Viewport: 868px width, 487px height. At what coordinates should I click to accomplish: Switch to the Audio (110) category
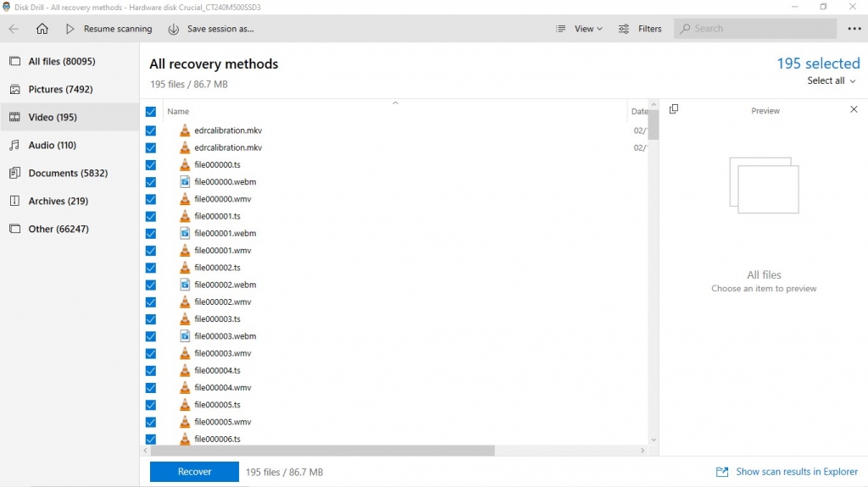[x=52, y=145]
